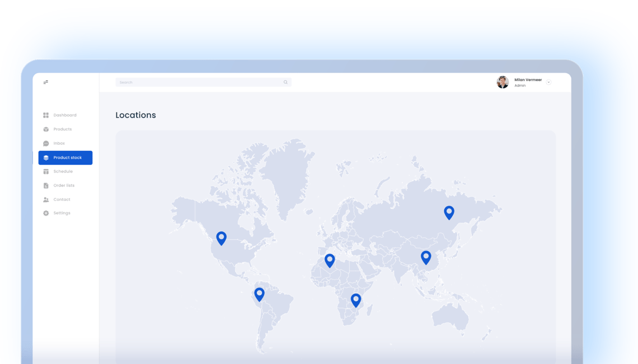Screen dimensions: 638x364
Task: Open the profile dropdown next to Milan Vermeer
Action: pos(548,82)
